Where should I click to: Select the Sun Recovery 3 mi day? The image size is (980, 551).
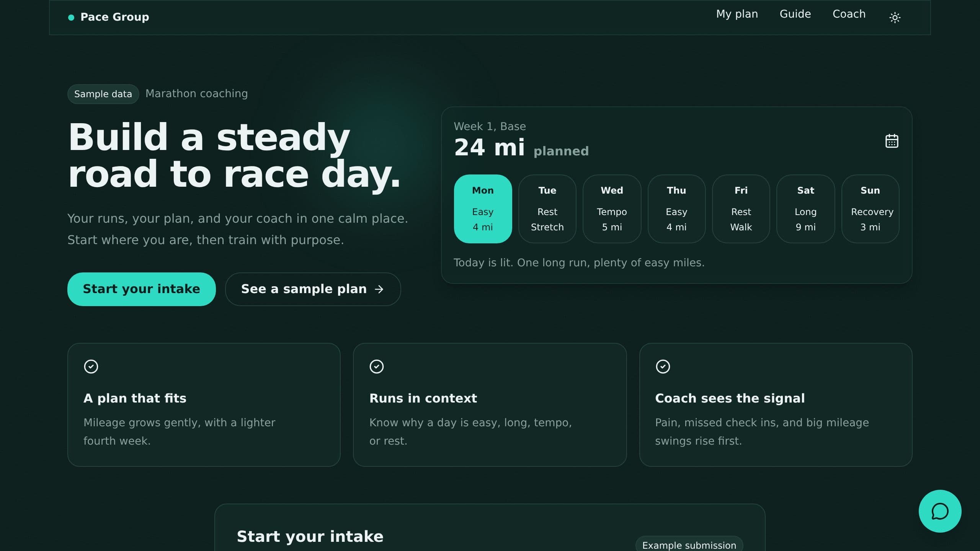[870, 209]
